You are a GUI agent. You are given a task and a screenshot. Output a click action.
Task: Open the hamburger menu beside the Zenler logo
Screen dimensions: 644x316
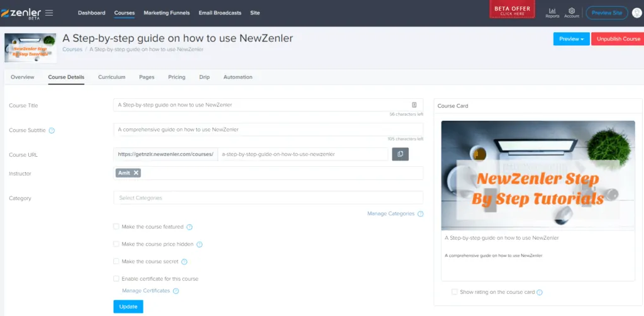pyautogui.click(x=50, y=13)
